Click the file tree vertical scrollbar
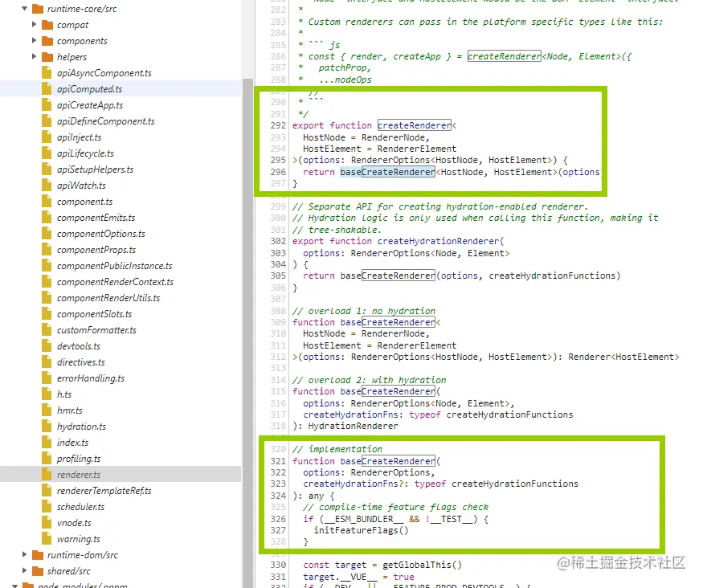The image size is (703, 588). coord(248,332)
